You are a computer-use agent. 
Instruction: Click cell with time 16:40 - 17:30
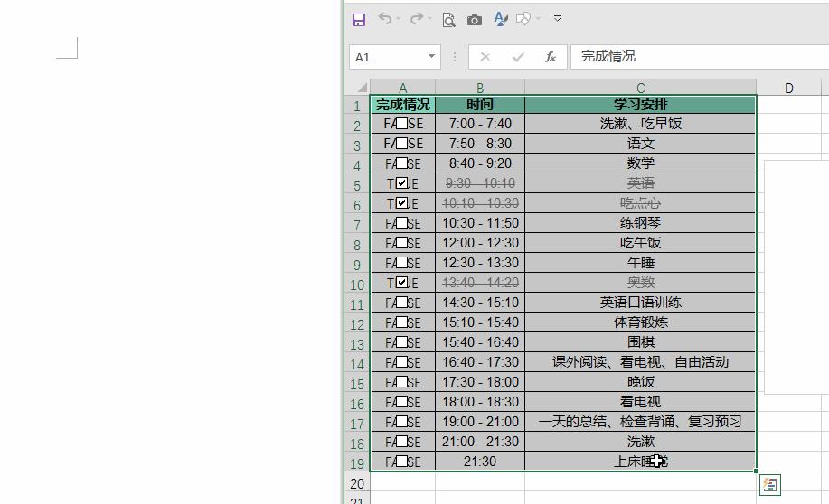(x=480, y=362)
